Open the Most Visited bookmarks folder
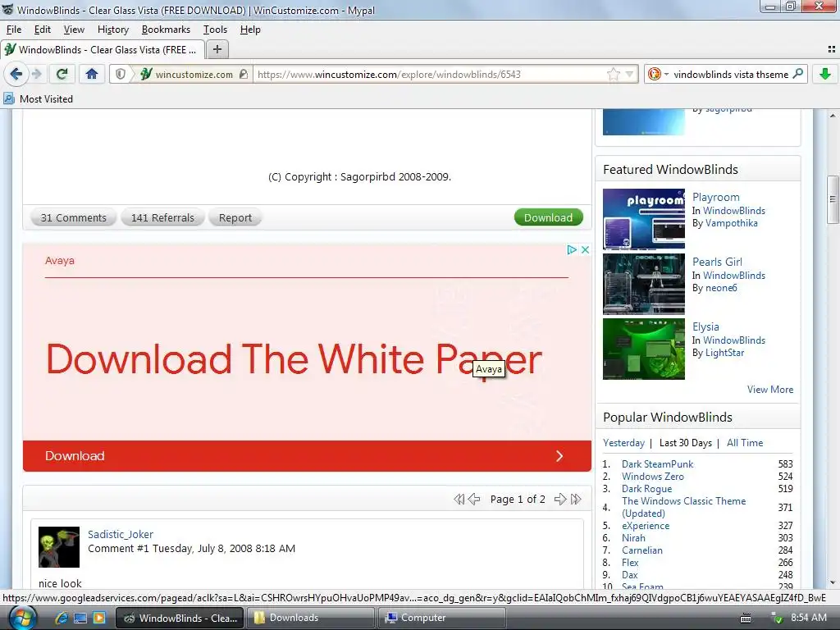Screen dimensions: 840x630 point(38,98)
